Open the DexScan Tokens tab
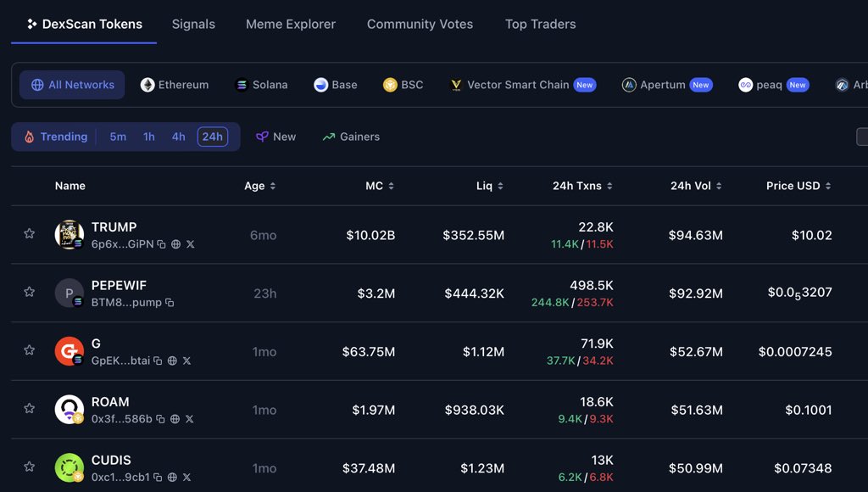 click(x=85, y=24)
